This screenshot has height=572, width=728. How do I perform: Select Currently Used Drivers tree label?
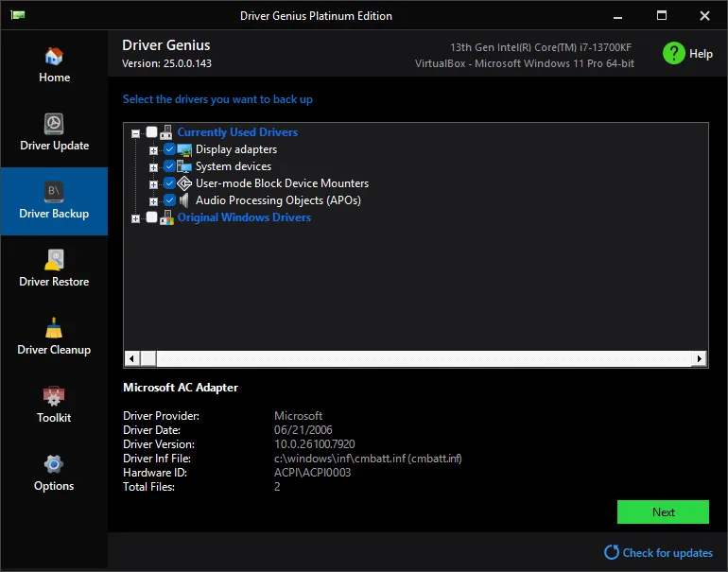(237, 132)
